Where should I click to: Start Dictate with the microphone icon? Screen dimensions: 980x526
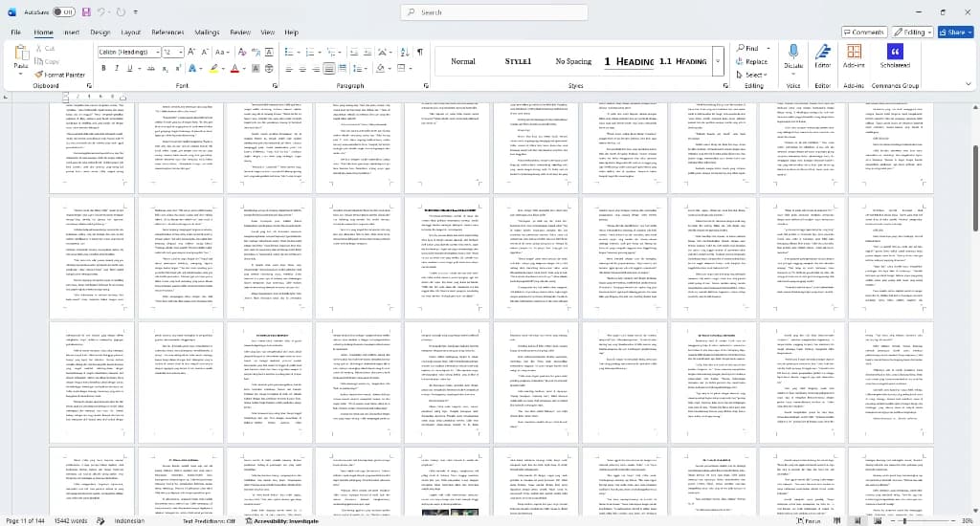[x=793, y=52]
